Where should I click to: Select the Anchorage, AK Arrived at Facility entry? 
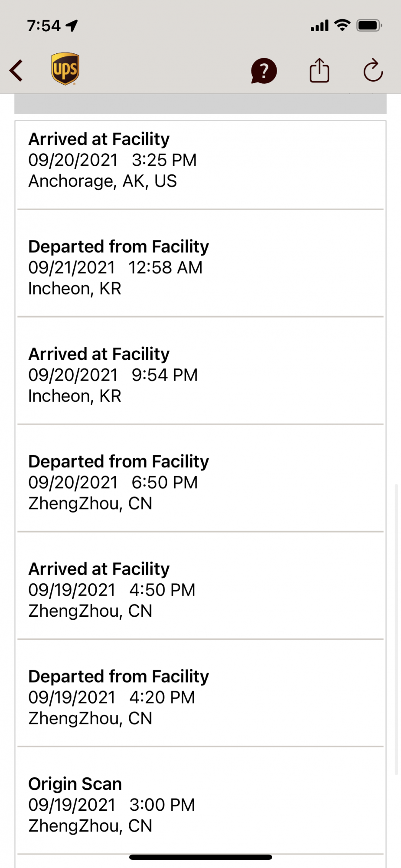pyautogui.click(x=199, y=160)
